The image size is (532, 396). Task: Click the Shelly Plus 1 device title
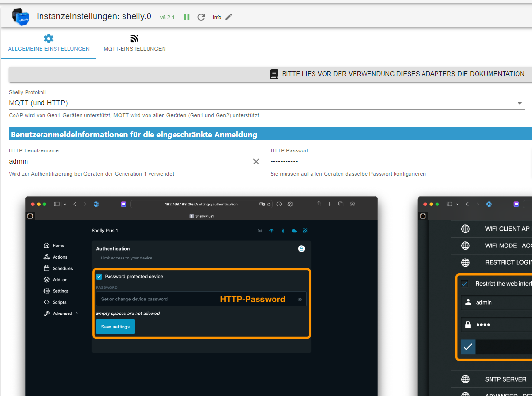click(x=105, y=231)
